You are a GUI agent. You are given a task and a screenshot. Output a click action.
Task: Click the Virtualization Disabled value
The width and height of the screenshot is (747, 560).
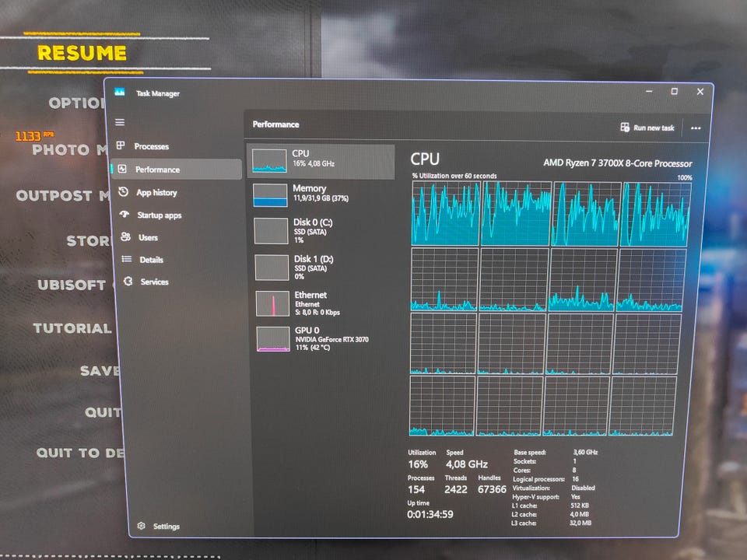(x=583, y=488)
